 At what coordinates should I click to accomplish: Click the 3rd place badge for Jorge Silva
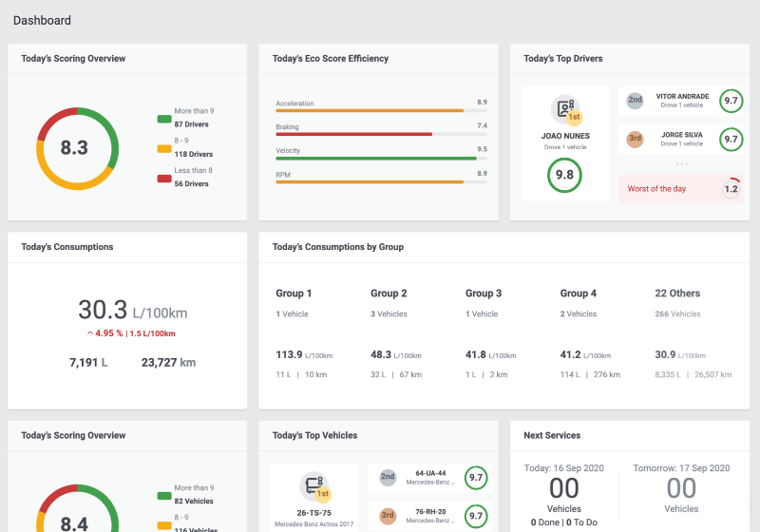635,139
